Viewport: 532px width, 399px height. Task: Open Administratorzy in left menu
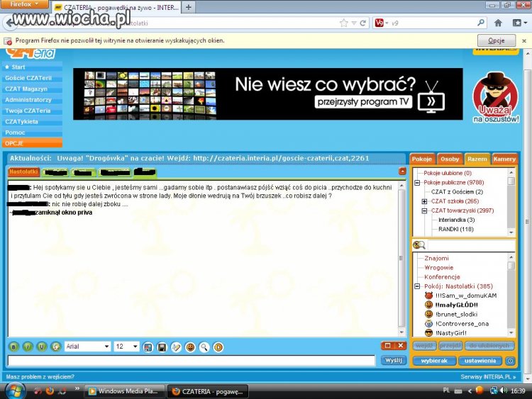[32, 100]
